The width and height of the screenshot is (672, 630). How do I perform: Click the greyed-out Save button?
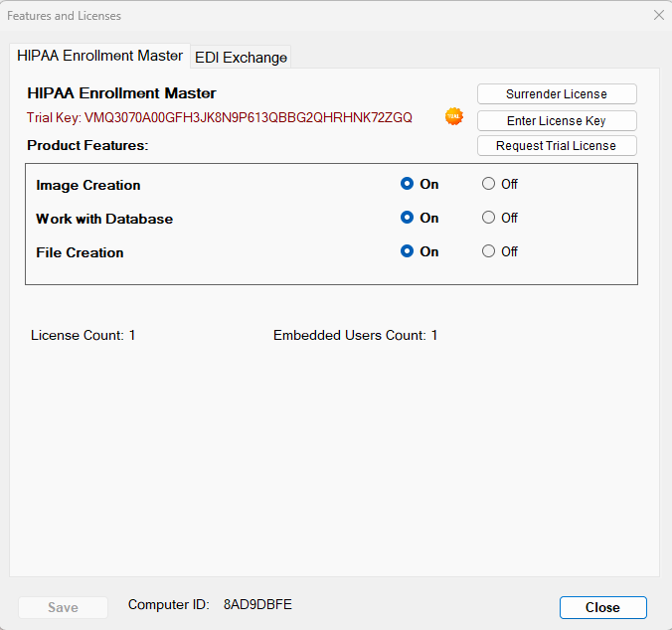point(63,607)
